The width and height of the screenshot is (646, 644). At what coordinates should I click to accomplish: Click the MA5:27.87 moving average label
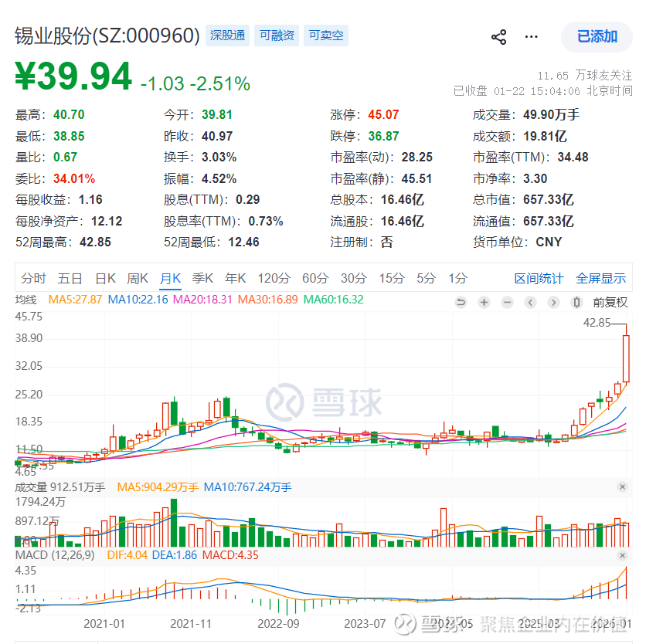tap(76, 300)
